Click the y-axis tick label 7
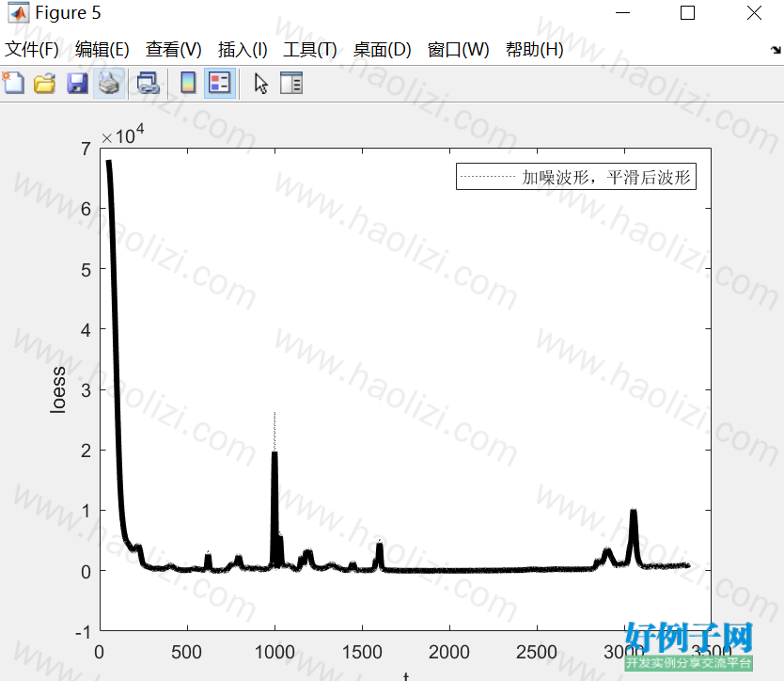The height and width of the screenshot is (681, 784). click(x=86, y=149)
